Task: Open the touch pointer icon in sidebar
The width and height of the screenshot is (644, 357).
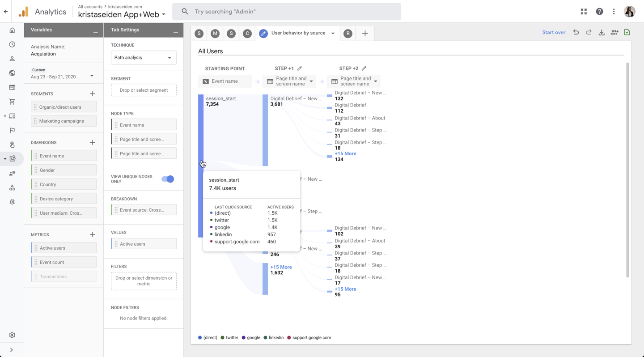Action: (12, 144)
